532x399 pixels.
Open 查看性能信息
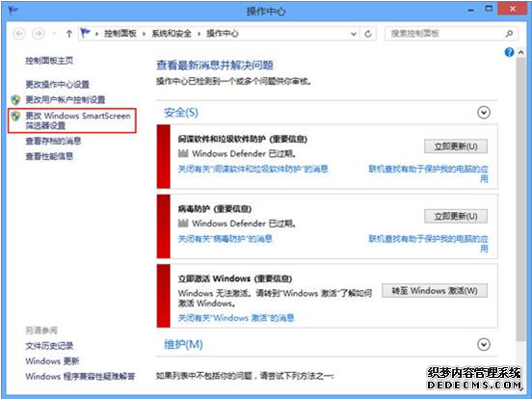coord(49,156)
